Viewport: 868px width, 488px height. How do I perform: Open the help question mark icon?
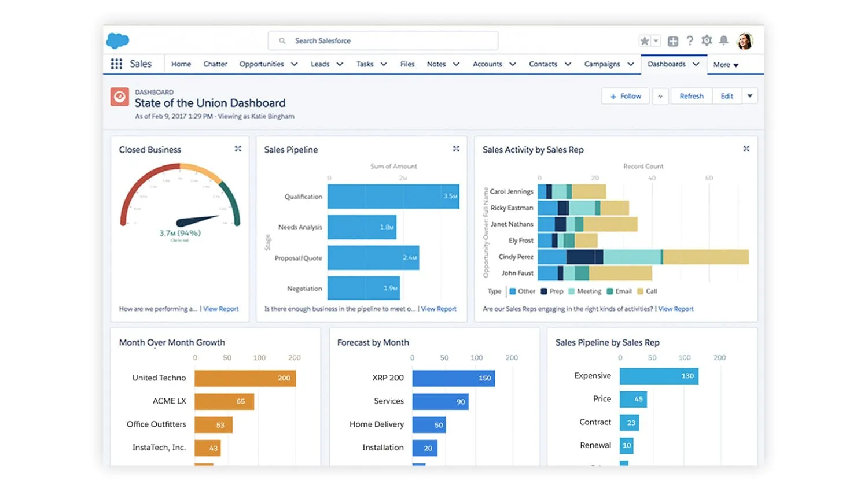click(x=690, y=40)
